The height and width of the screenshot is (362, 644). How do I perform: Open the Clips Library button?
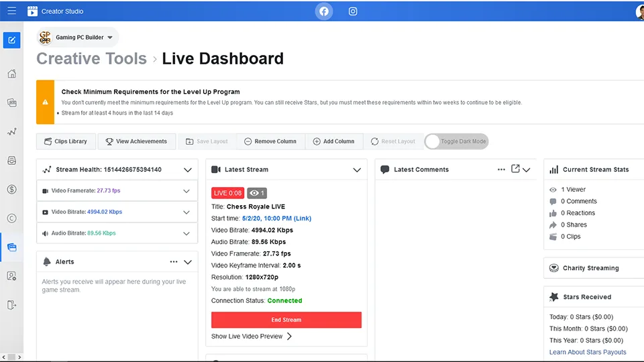[66, 141]
